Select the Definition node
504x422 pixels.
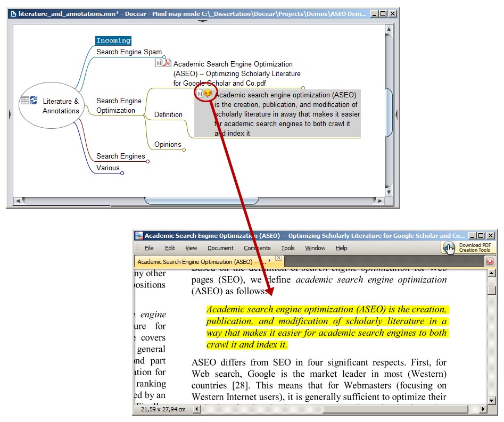[x=168, y=115]
